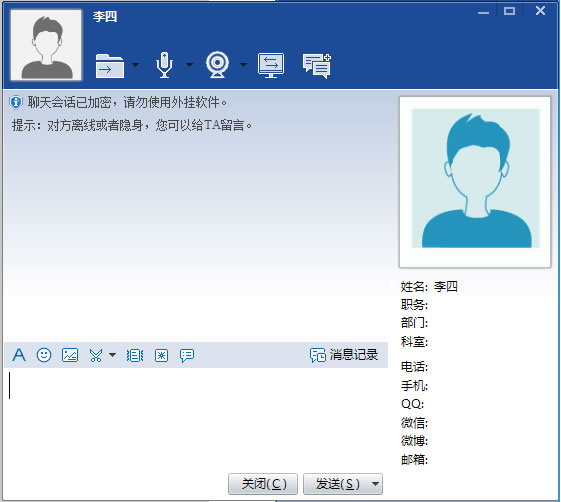The height and width of the screenshot is (502, 561).
Task: Send a window shake vibration icon
Action: click(x=135, y=355)
